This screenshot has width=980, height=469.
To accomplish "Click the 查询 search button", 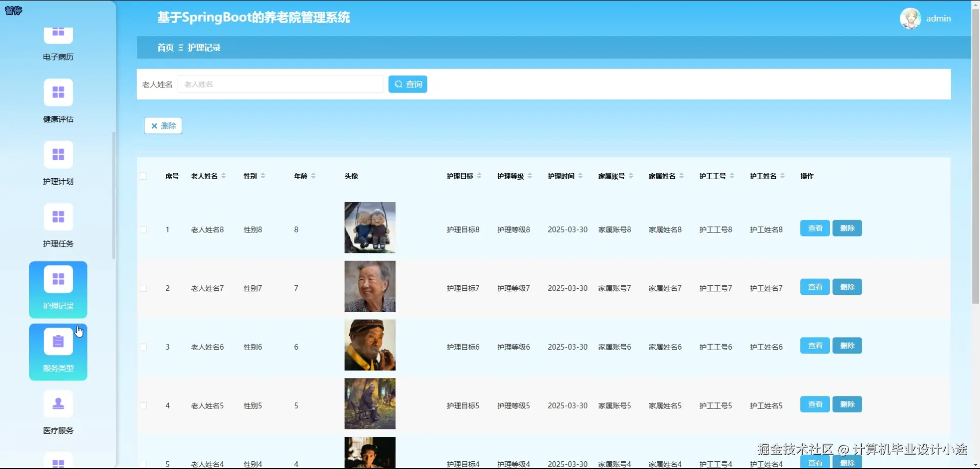I will coord(408,84).
